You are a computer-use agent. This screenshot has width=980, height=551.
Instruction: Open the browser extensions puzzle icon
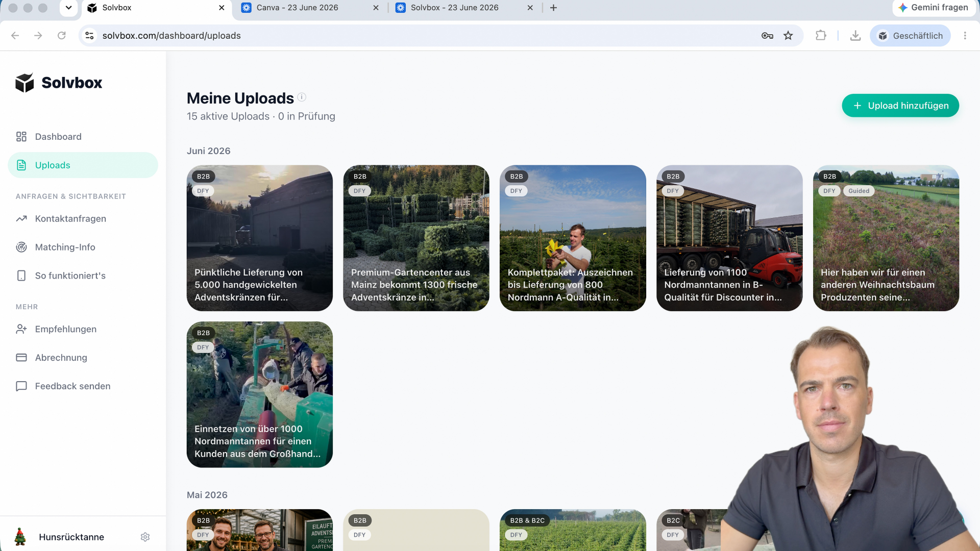(x=821, y=36)
